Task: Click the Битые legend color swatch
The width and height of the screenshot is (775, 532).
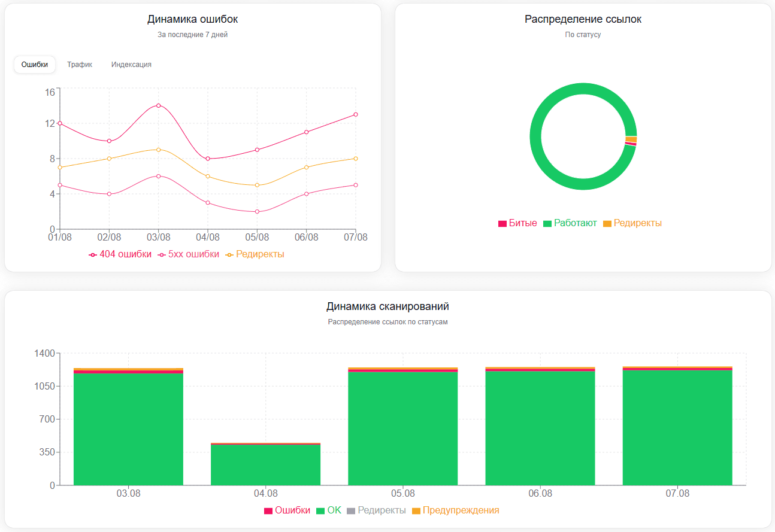Action: 502,224
